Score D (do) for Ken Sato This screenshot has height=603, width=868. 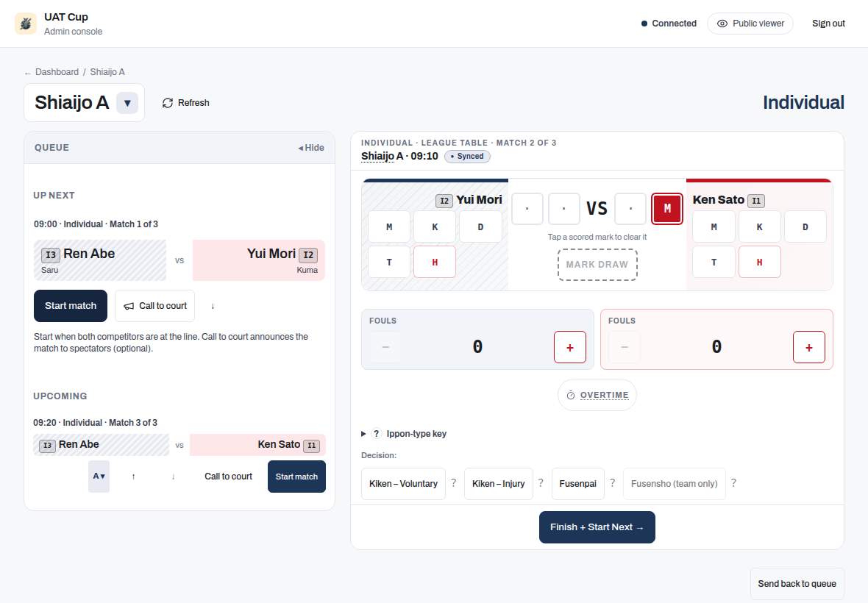(x=805, y=226)
